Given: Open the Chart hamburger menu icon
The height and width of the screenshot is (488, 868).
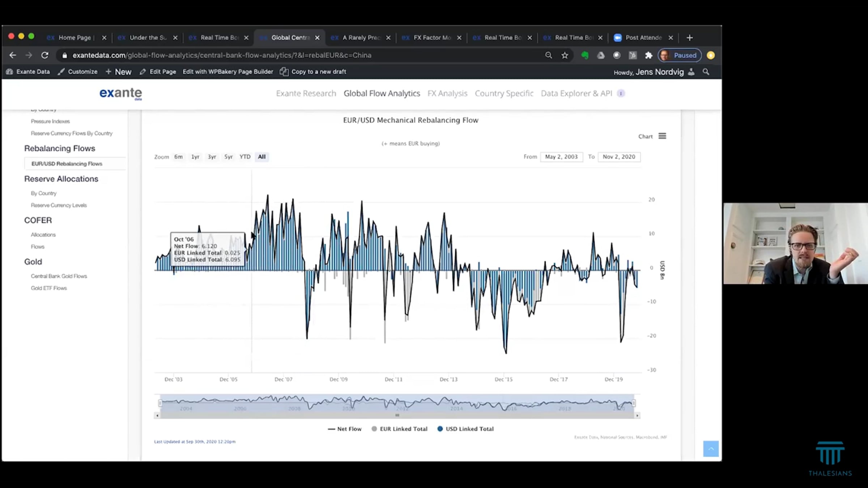Looking at the screenshot, I should point(662,136).
